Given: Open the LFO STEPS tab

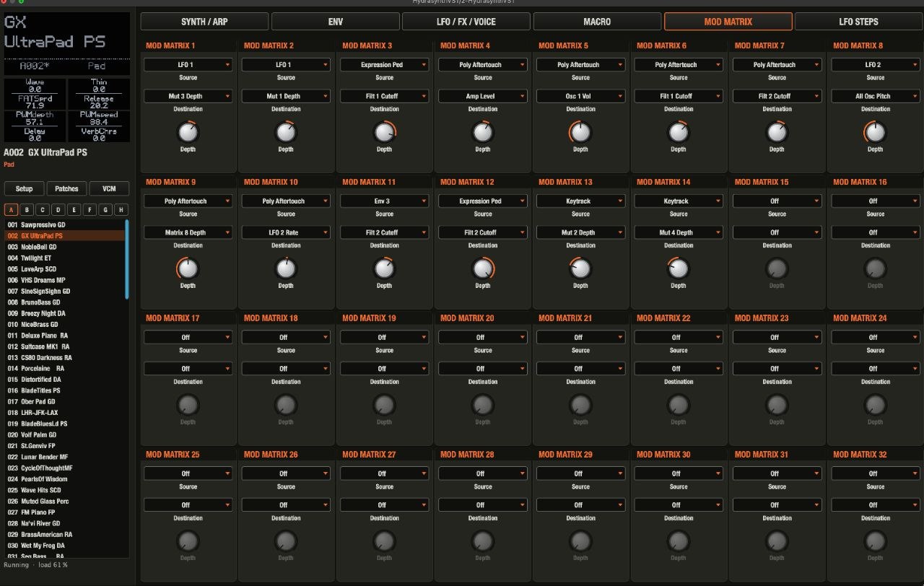Looking at the screenshot, I should click(x=858, y=22).
